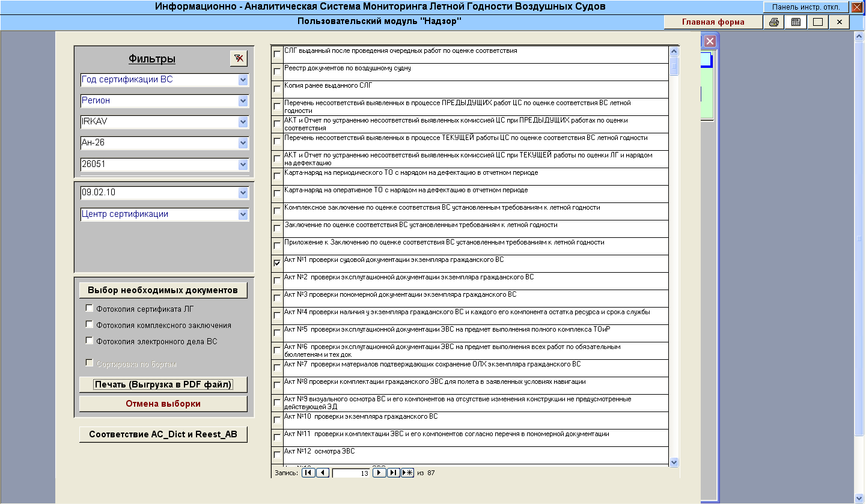This screenshot has height=504, width=866.
Task: Go to first record in navigator
Action: pyautogui.click(x=309, y=473)
